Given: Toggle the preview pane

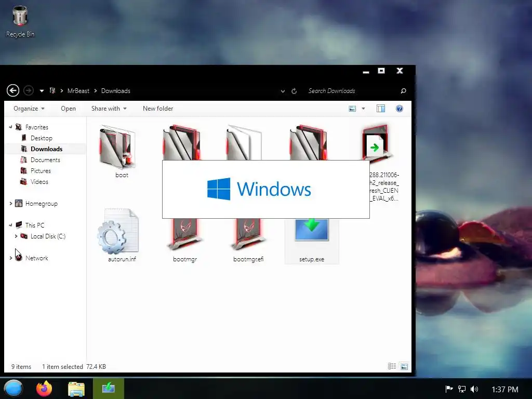Looking at the screenshot, I should [x=381, y=109].
